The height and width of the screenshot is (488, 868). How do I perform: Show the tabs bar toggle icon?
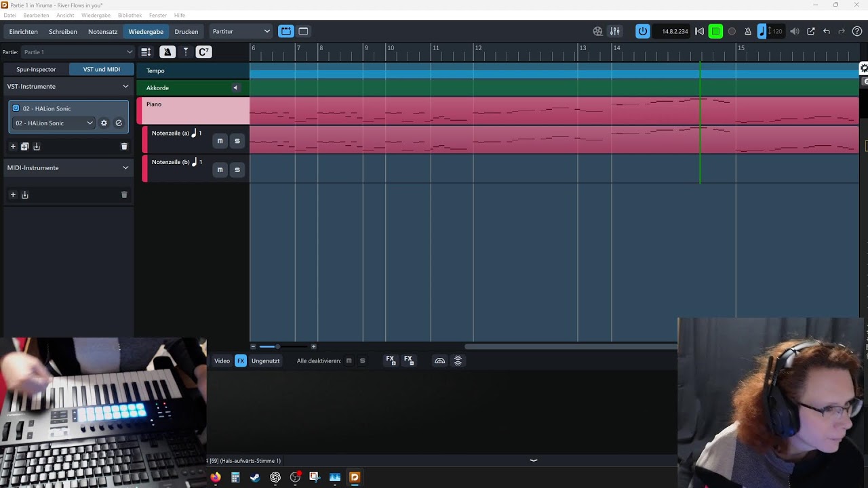coord(286,31)
